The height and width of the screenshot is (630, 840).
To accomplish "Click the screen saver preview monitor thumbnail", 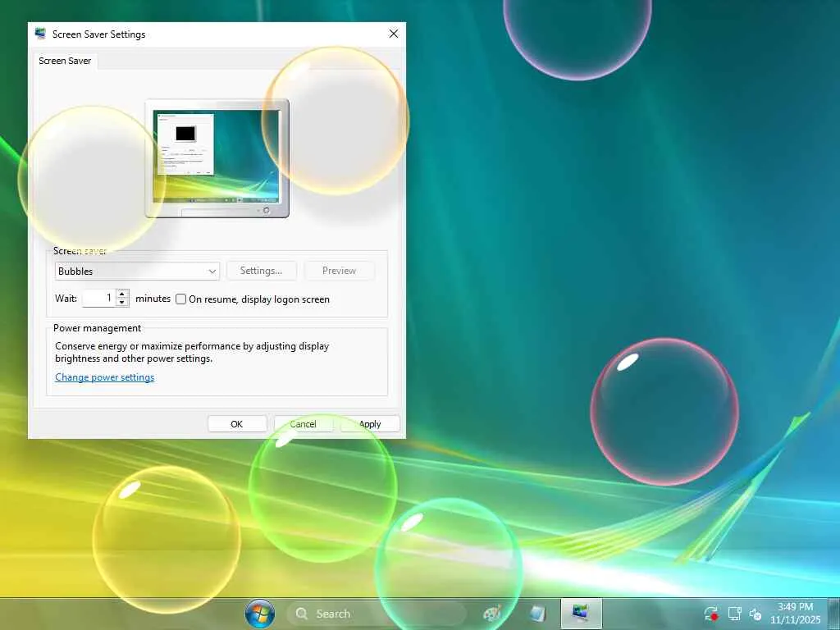I will (x=217, y=158).
